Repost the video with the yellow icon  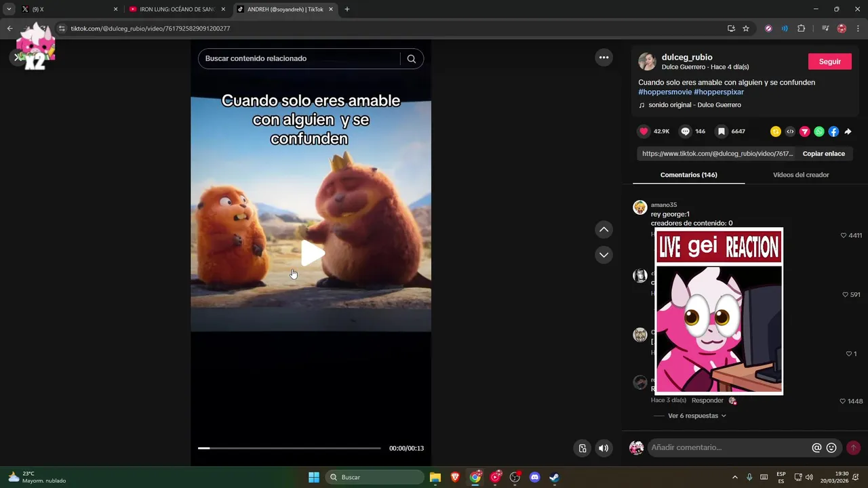click(775, 131)
